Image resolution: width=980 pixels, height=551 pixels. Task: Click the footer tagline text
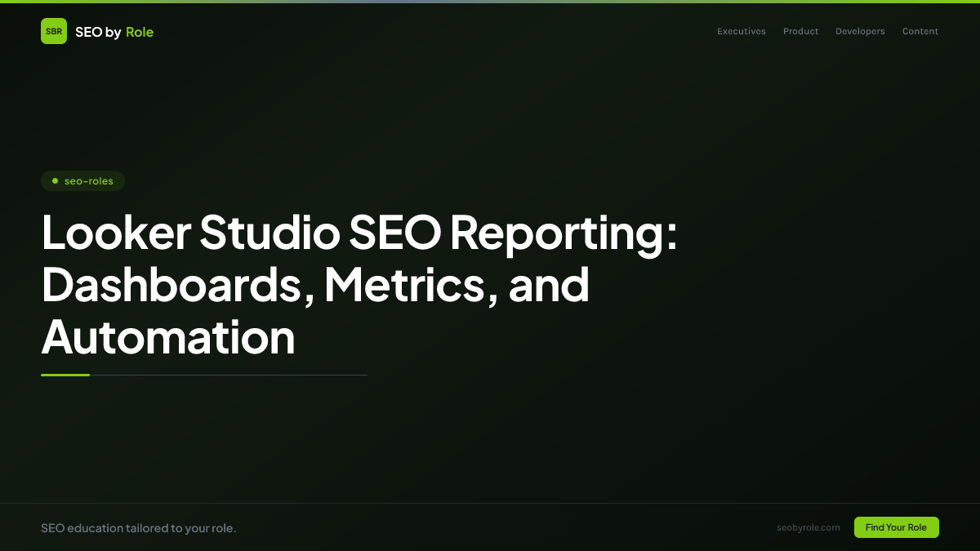click(139, 528)
